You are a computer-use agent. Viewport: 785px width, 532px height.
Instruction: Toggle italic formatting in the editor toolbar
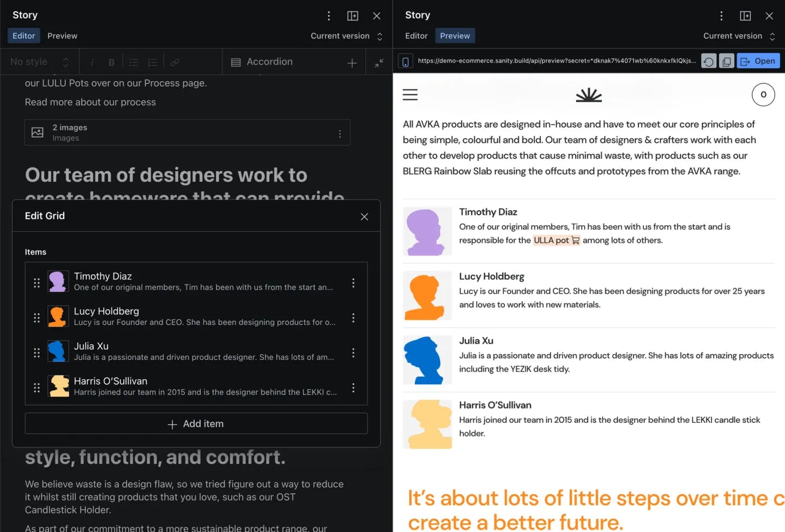point(93,62)
